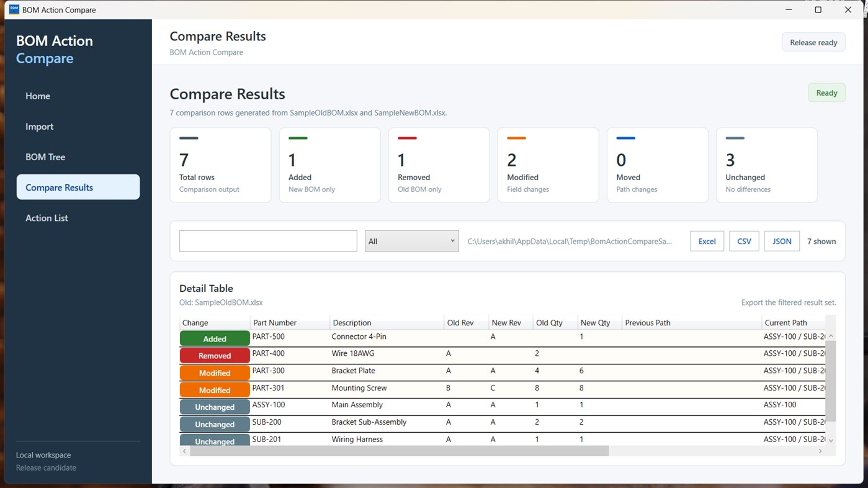
Task: Click the Modified summary card
Action: [x=548, y=165]
